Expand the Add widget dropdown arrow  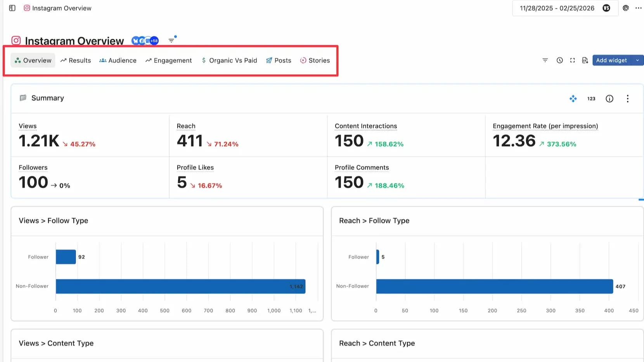(637, 60)
